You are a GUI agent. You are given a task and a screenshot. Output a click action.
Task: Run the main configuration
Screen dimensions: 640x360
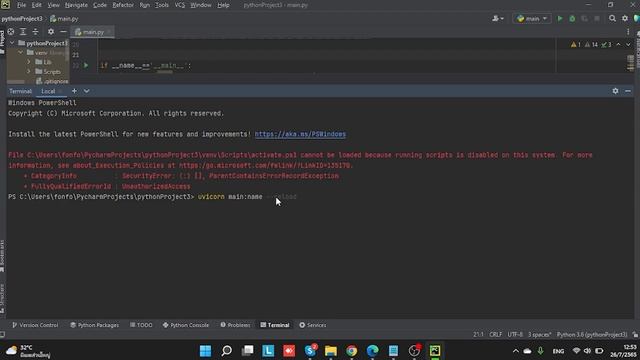(x=560, y=18)
